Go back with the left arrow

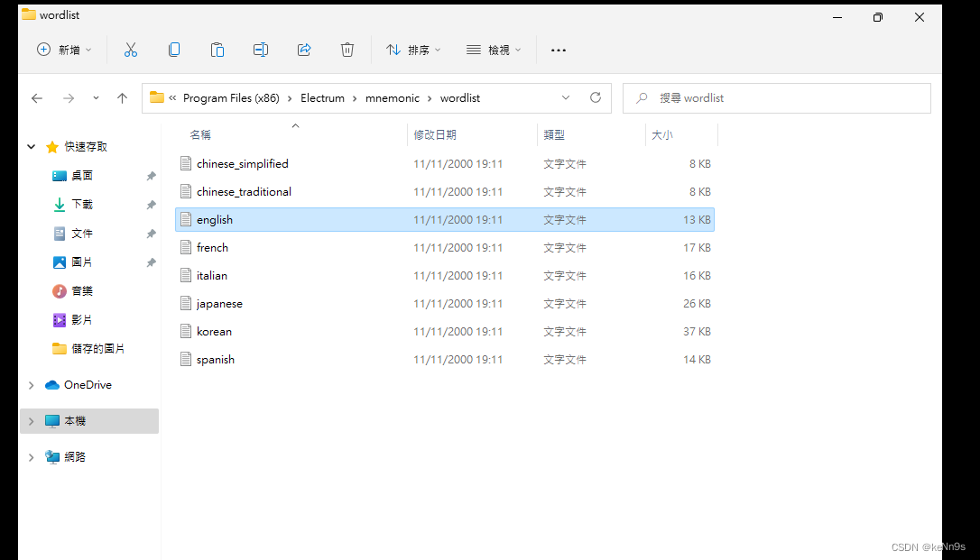click(x=37, y=98)
